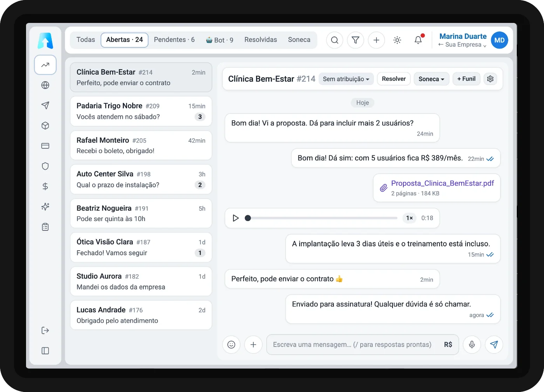Click the plus new conversation icon in top bar
Viewport: 544px width, 392px height.
(x=376, y=40)
